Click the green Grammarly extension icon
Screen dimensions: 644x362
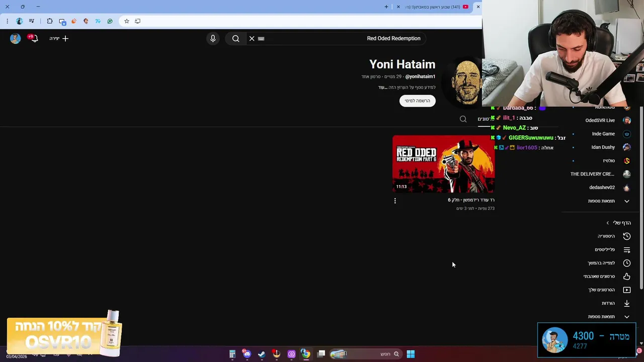coord(110,21)
